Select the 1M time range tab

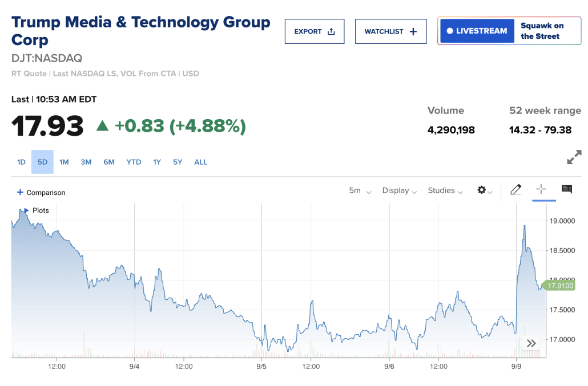coord(64,162)
